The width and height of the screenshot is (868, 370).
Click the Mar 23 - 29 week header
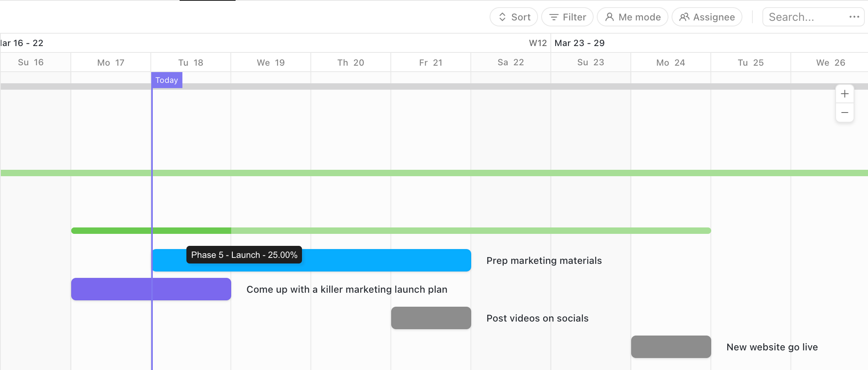(579, 43)
